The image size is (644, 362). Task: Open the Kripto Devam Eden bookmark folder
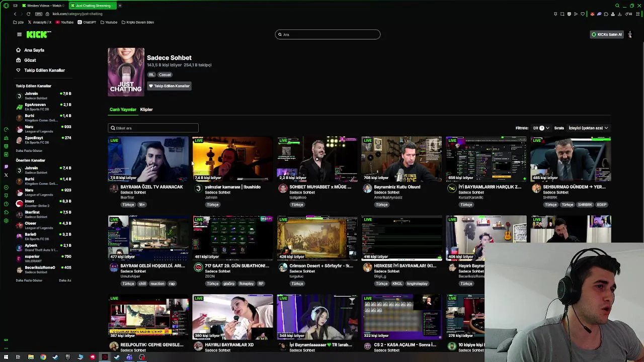138,22
